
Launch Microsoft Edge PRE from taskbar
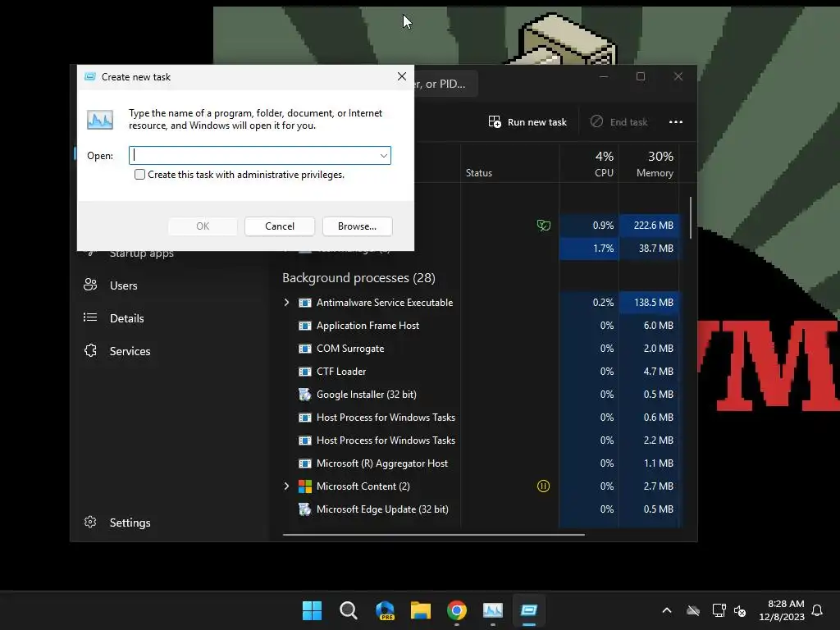[385, 610]
